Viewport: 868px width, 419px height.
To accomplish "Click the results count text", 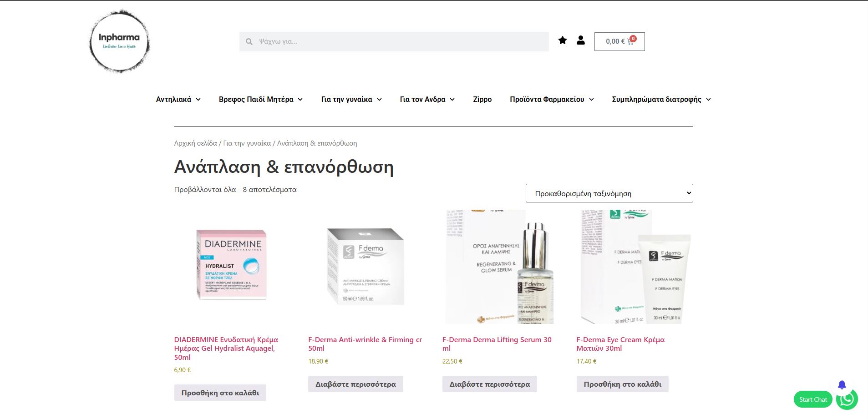I will tap(235, 190).
